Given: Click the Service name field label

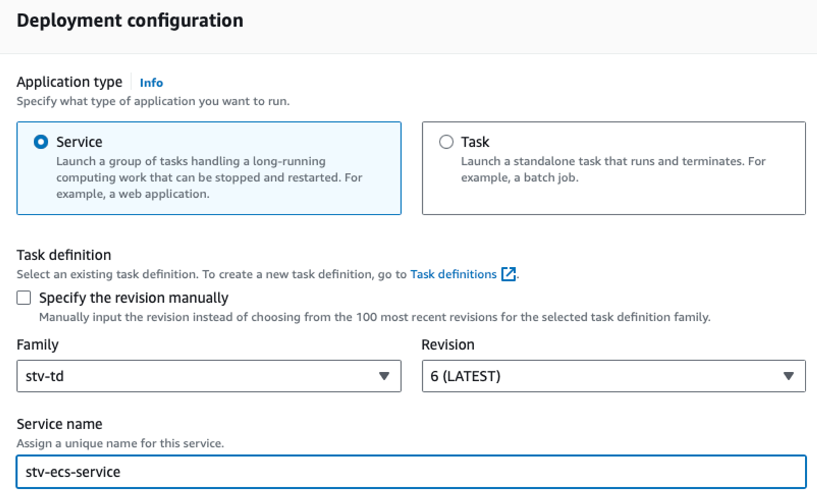Looking at the screenshot, I should (x=59, y=424).
